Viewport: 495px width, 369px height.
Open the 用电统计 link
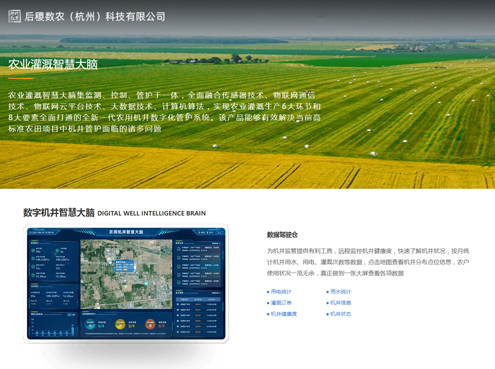point(281,292)
